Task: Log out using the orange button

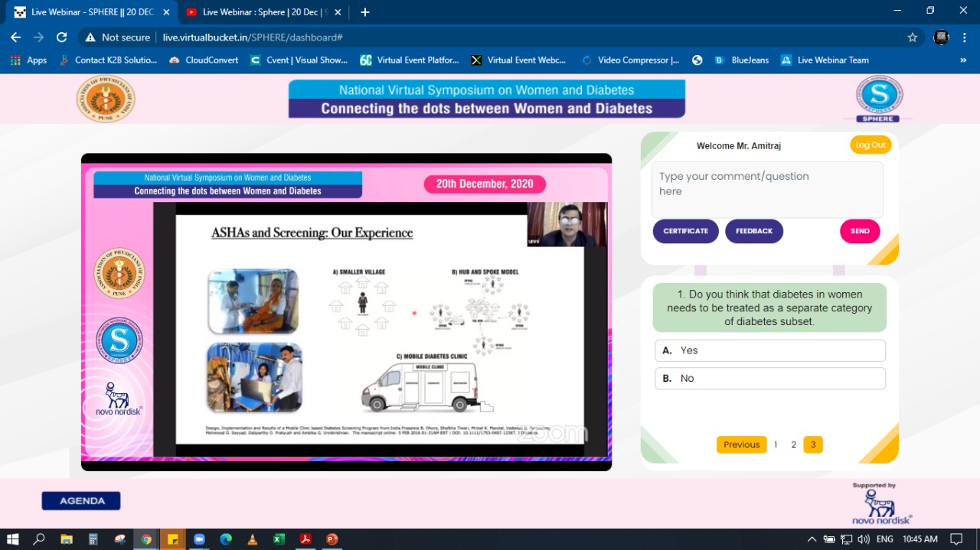Action: pos(871,145)
